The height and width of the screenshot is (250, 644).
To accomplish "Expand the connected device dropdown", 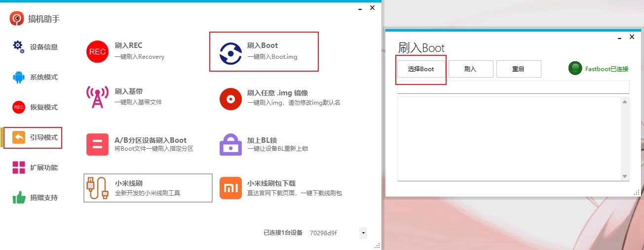I will (x=363, y=233).
